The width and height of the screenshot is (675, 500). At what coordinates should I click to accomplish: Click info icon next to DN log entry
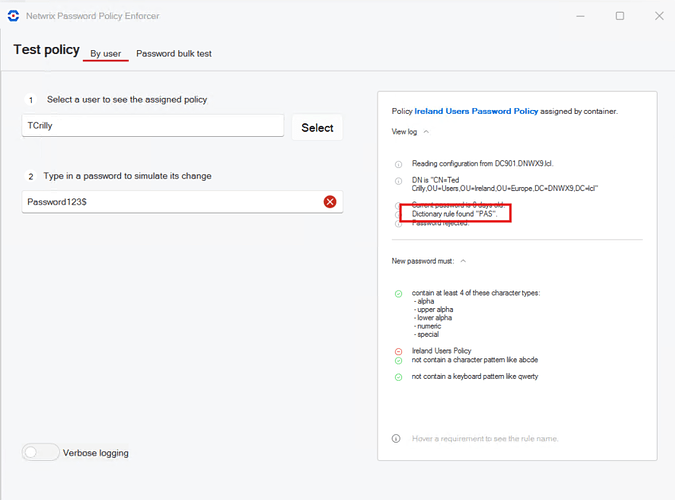click(x=398, y=180)
